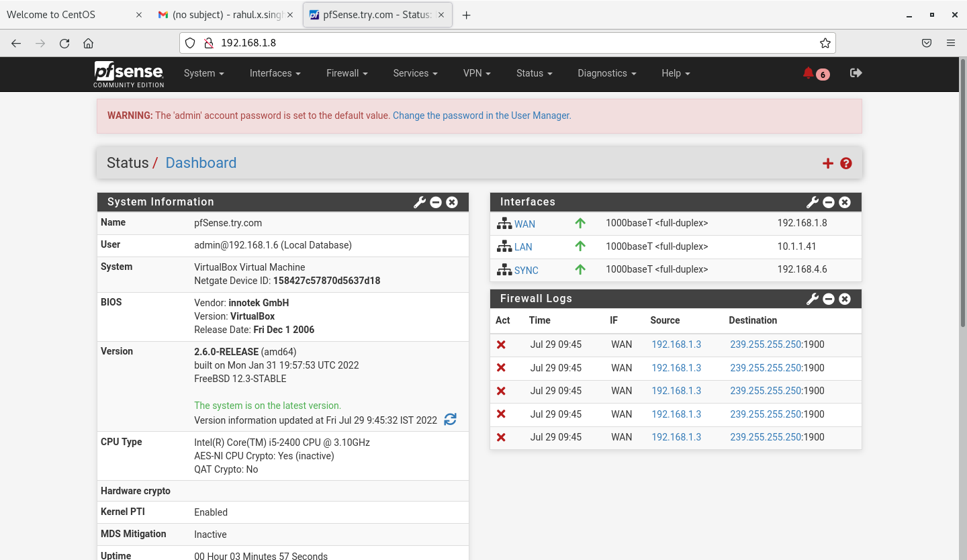Open the Help menu
This screenshot has width=967, height=560.
676,73
